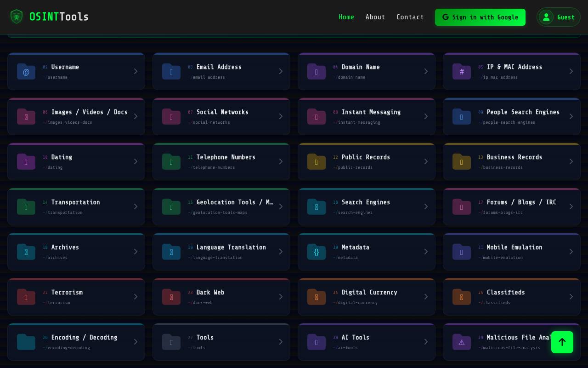This screenshot has width=588, height=368.
Task: Expand the Email Address category chevron
Action: click(281, 71)
